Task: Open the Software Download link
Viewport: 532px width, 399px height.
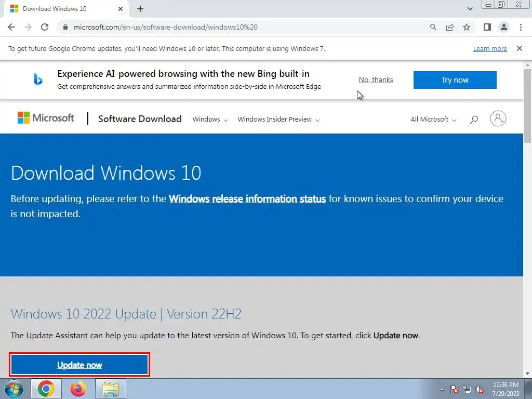Action: (140, 119)
